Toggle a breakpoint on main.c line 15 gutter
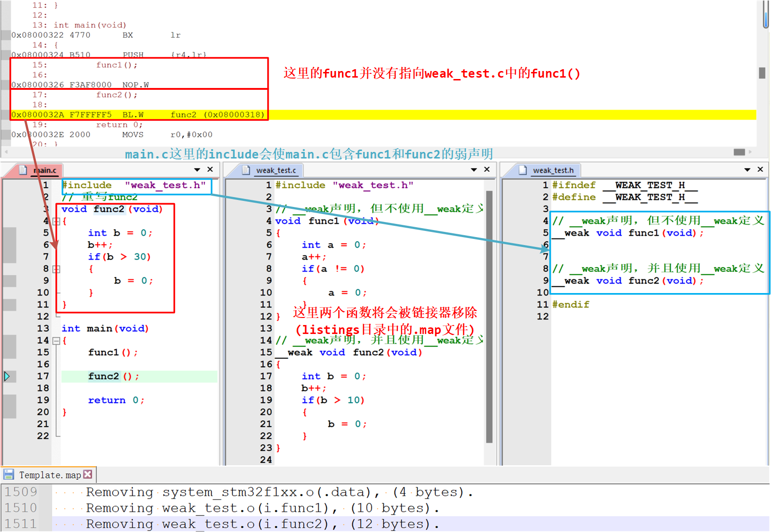 9,352
